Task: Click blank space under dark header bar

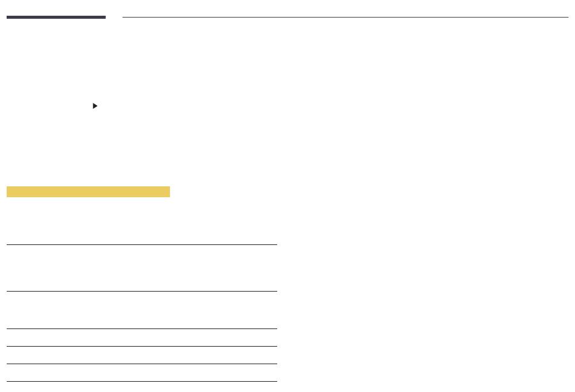Action: [56, 55]
